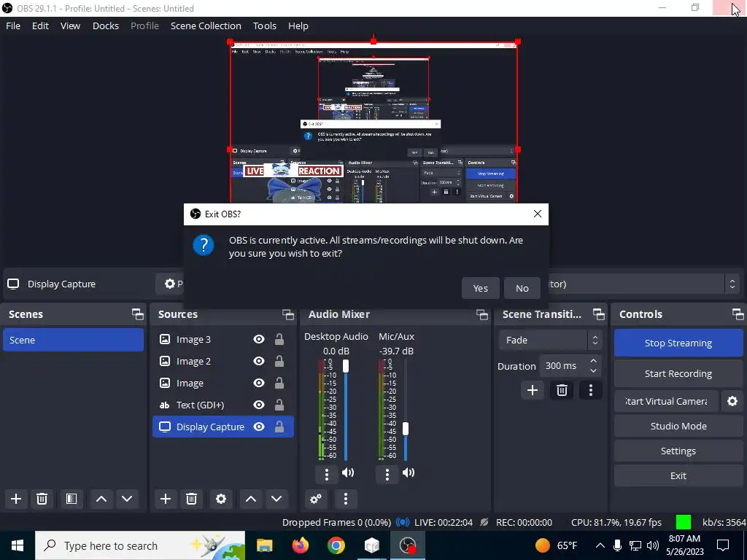747x560 pixels.
Task: Click Stop Streaming button
Action: pos(678,343)
